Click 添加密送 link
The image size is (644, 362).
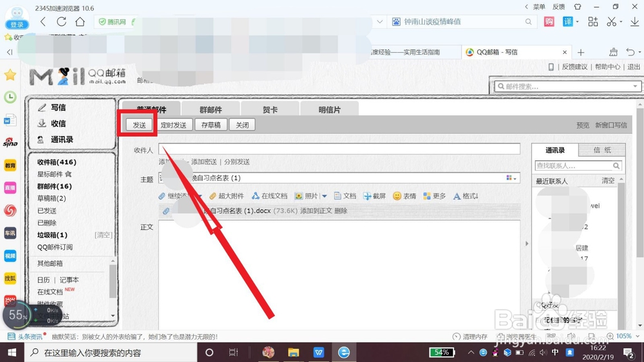(x=204, y=162)
